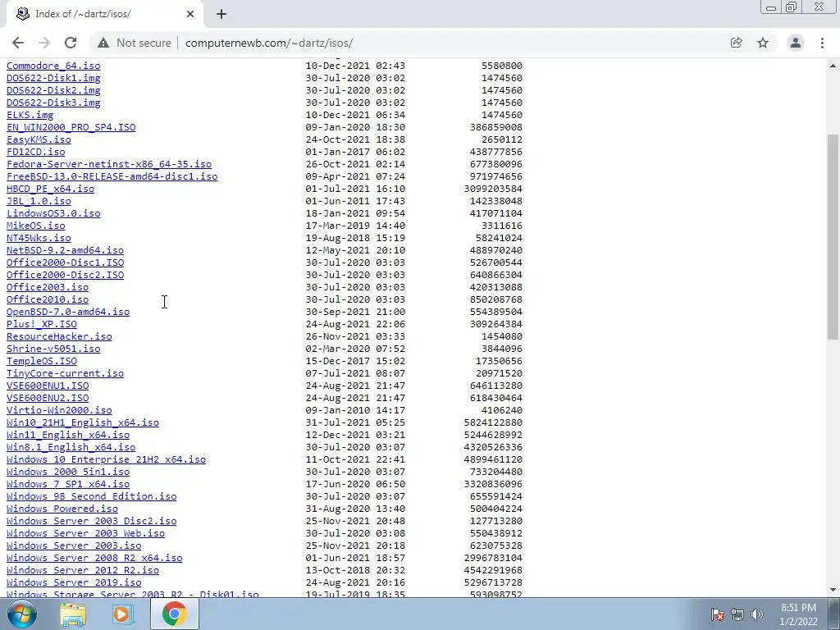840x630 pixels.
Task: Reload the current page
Action: click(x=71, y=43)
